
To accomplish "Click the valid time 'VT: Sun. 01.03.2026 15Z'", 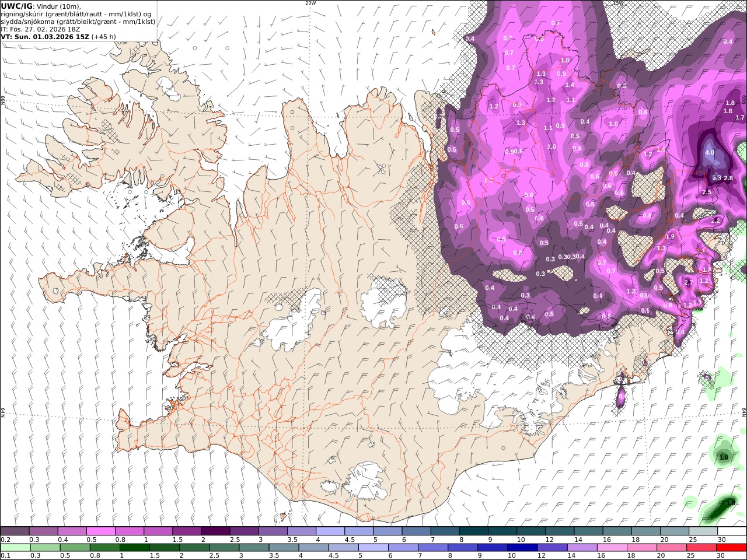I will 45,36.
